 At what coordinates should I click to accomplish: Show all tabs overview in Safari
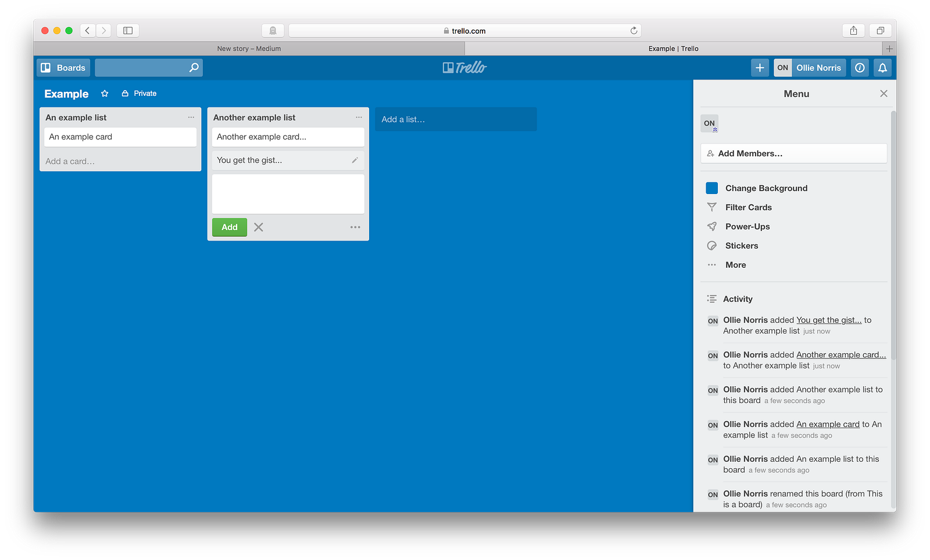881,31
